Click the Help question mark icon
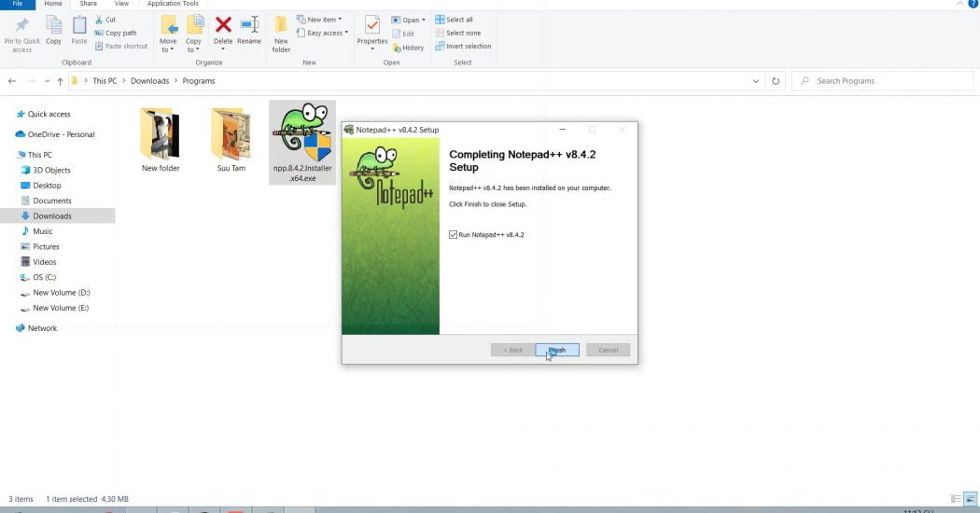 tap(973, 4)
